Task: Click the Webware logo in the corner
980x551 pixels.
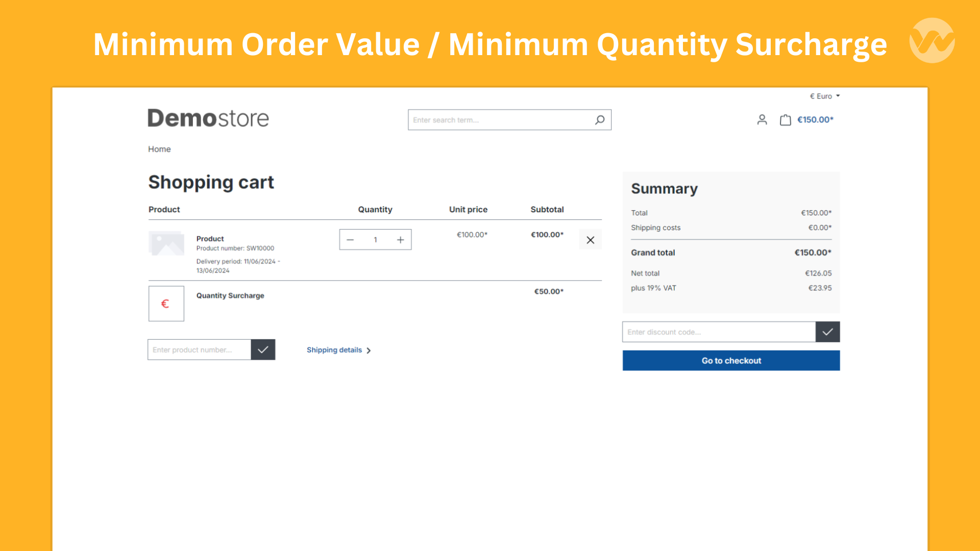Action: 932,40
